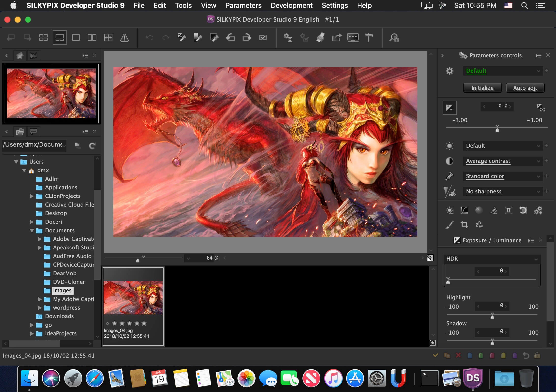Image resolution: width=556 pixels, height=392 pixels.
Task: Open the tone curve tool icon
Action: [x=464, y=210]
